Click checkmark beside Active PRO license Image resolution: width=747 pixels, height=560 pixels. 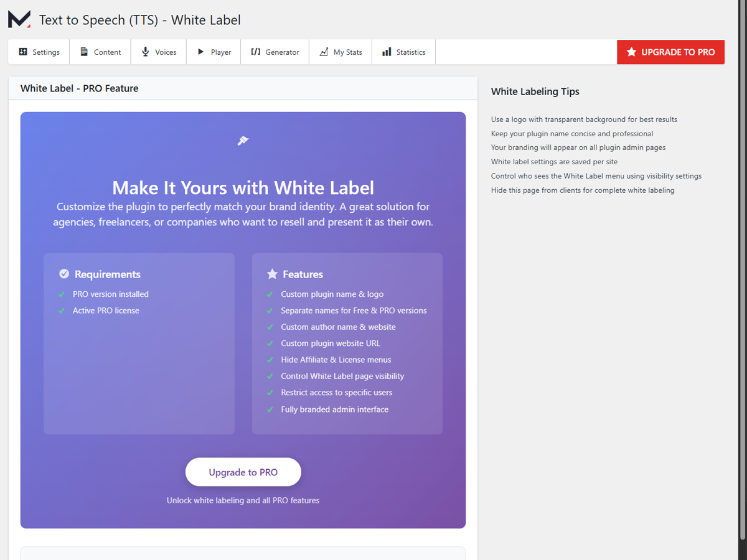click(x=62, y=310)
